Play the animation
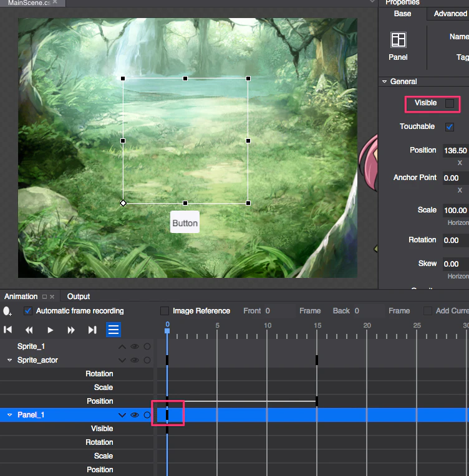This screenshot has height=476, width=469. pyautogui.click(x=50, y=330)
